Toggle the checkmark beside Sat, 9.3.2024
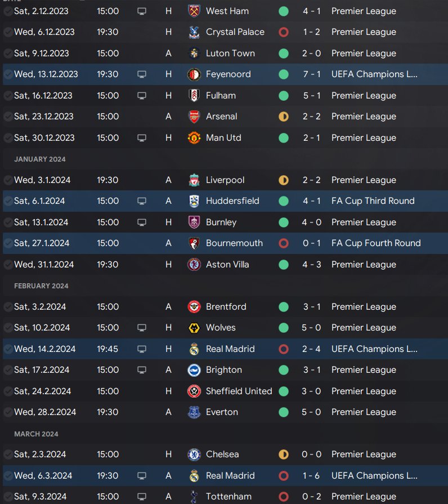Viewport: 448px width, 504px height. coord(8,497)
